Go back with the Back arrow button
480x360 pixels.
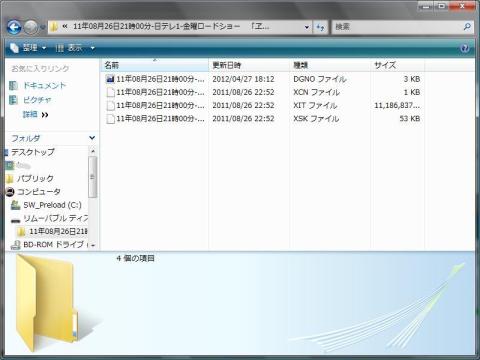point(14,27)
